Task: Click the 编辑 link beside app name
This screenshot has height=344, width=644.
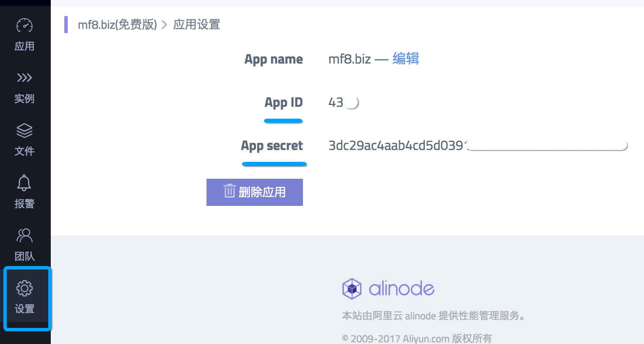Action: [406, 58]
